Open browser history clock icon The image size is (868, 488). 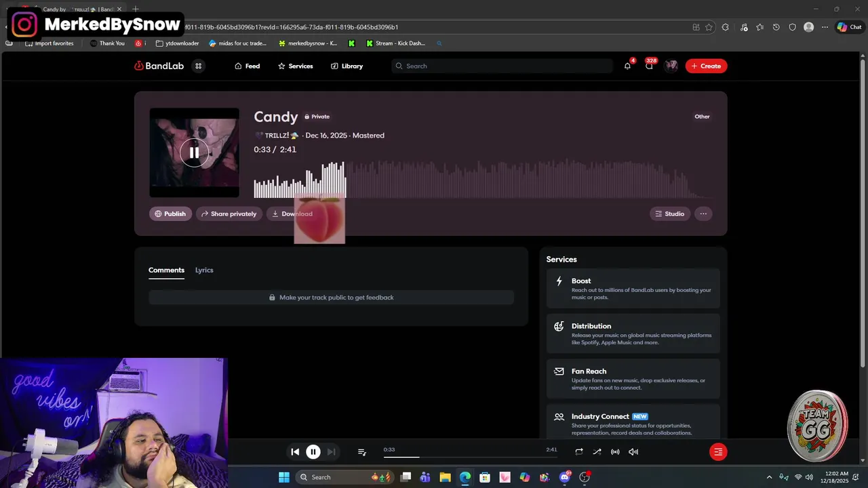[776, 27]
